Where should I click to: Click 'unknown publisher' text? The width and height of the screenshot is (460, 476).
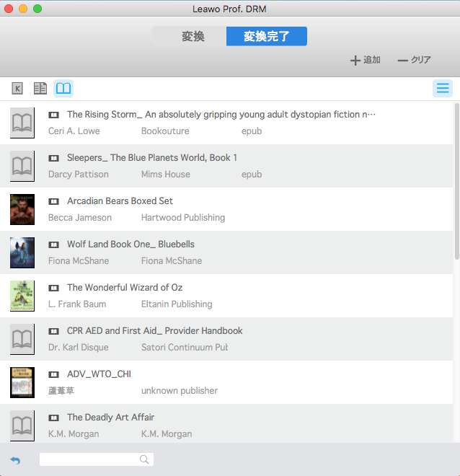pos(180,391)
